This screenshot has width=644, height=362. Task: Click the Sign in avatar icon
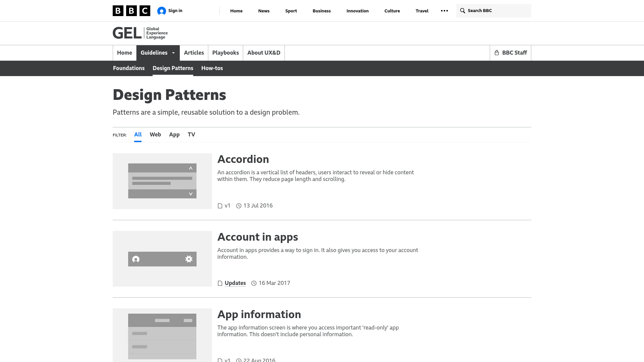162,11
